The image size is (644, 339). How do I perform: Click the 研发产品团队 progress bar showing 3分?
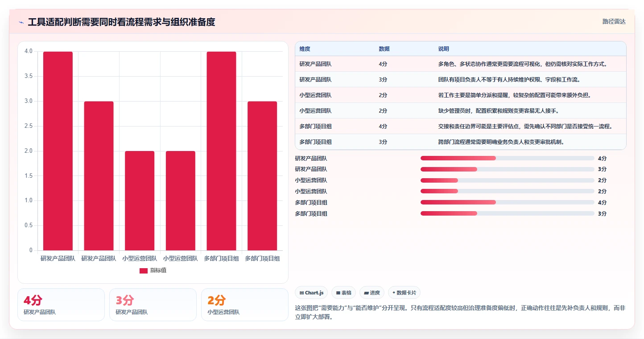pos(507,169)
